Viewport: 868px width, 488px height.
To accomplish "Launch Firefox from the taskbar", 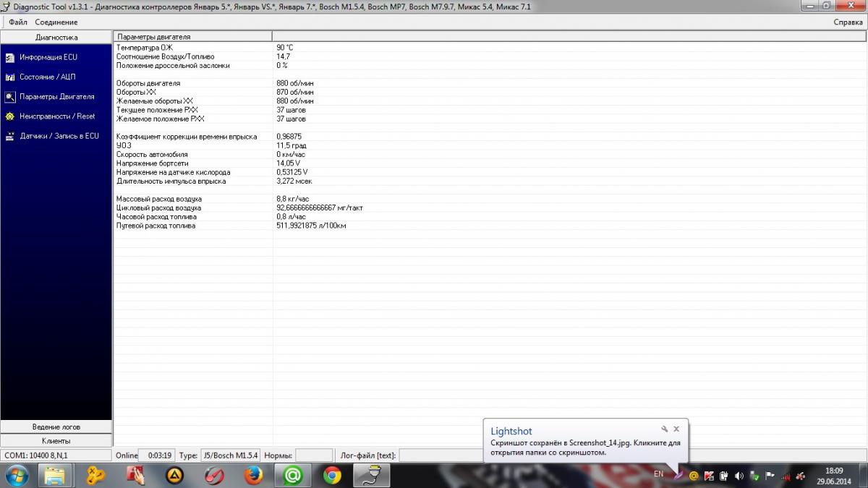I will pyautogui.click(x=252, y=475).
